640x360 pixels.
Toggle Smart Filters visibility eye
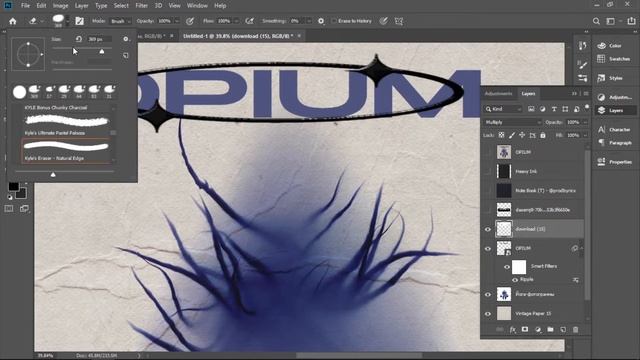507,267
